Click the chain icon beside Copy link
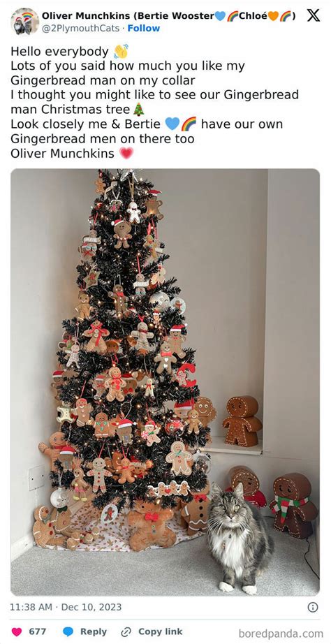This screenshot has width=331, height=644. coord(126,631)
